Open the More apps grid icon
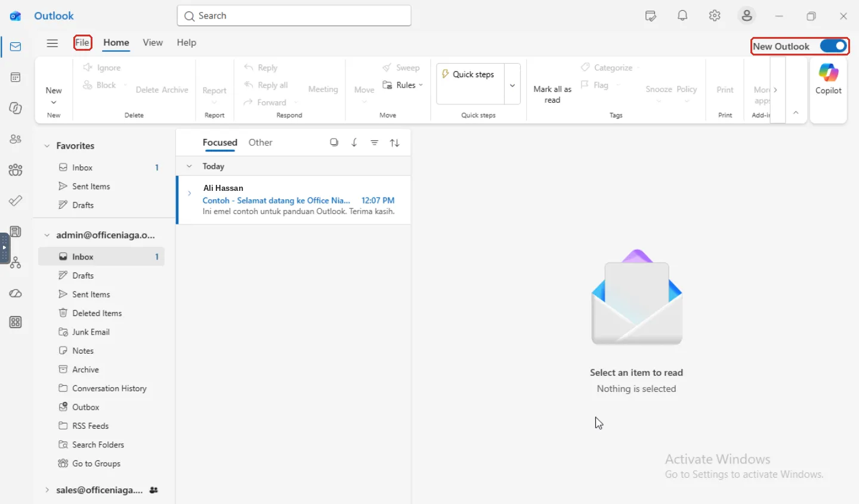The width and height of the screenshot is (859, 504). coord(16,323)
